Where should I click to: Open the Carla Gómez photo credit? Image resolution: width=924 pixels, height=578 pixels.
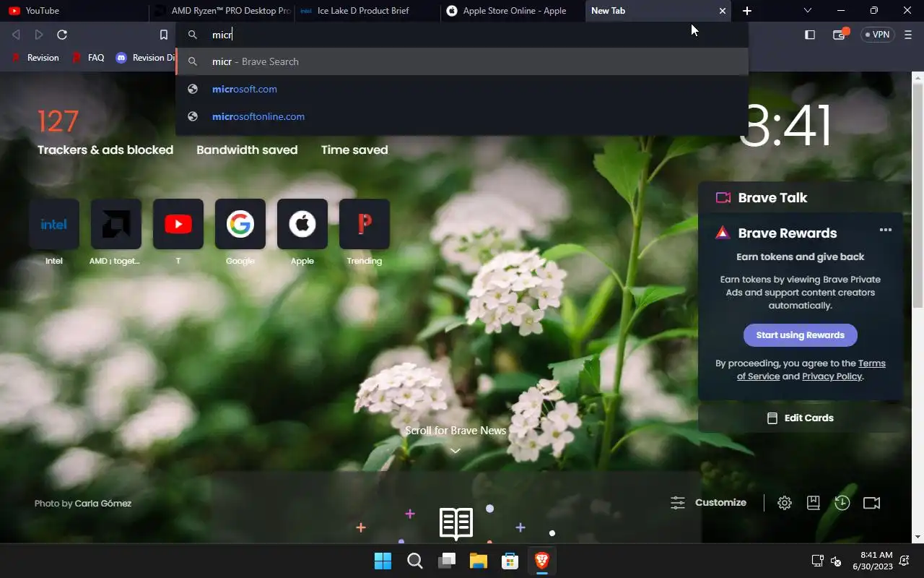[103, 504]
